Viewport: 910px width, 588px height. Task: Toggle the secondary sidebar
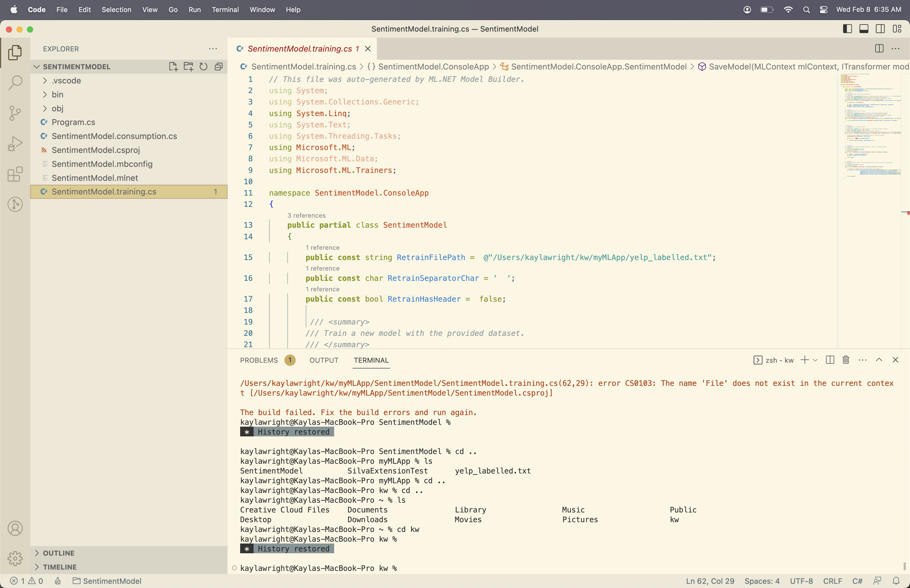click(x=880, y=29)
